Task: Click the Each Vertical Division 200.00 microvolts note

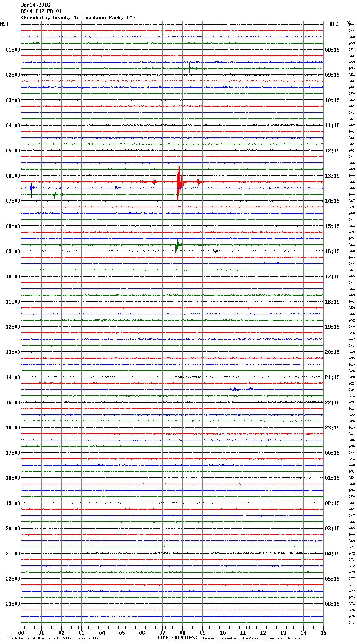Action: point(53,639)
